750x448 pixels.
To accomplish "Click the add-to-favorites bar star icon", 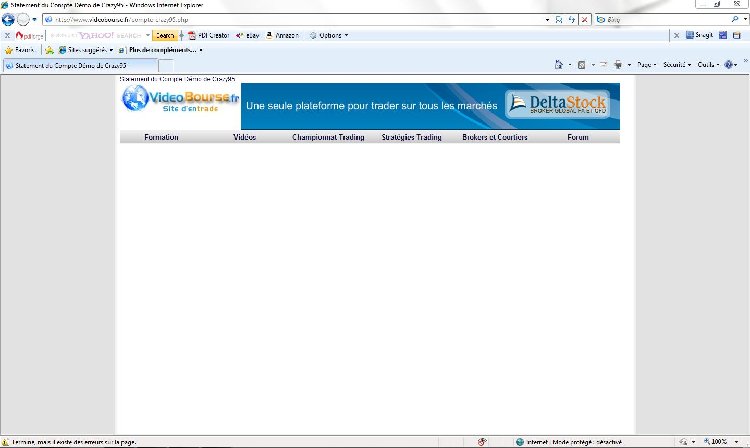I will coord(49,50).
